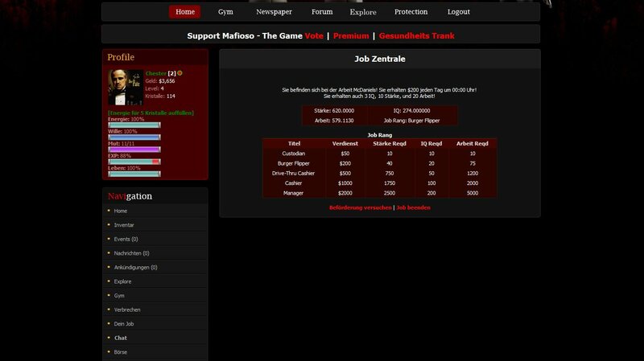This screenshot has height=361, width=644.
Task: Open the Forum menu item
Action: tap(322, 12)
